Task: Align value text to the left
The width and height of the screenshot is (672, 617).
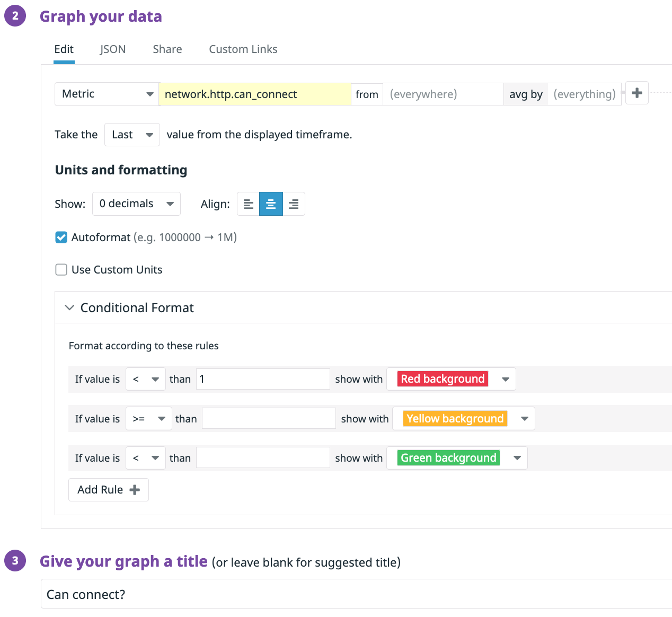Action: 248,204
